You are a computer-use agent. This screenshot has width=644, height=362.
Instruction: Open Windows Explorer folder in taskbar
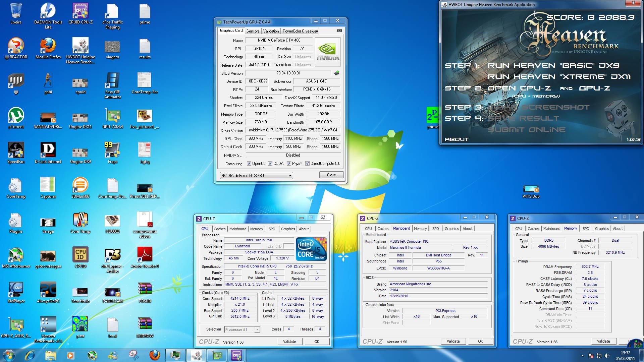tap(51, 355)
